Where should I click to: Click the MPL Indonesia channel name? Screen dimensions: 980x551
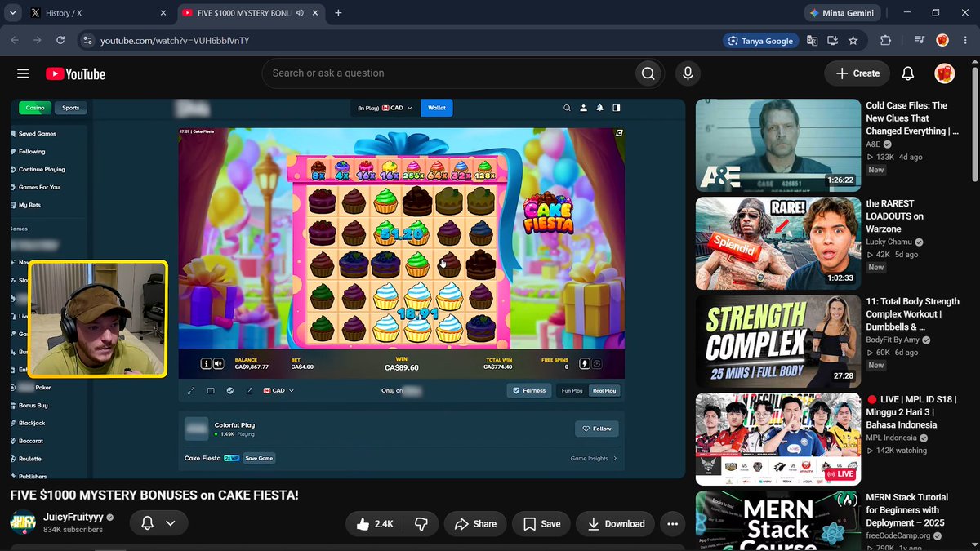coord(892,438)
